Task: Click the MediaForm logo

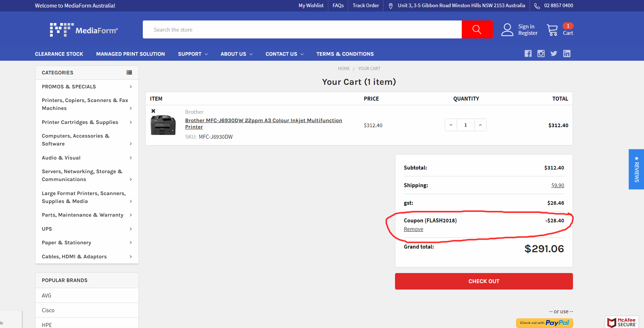Action: coord(84,30)
